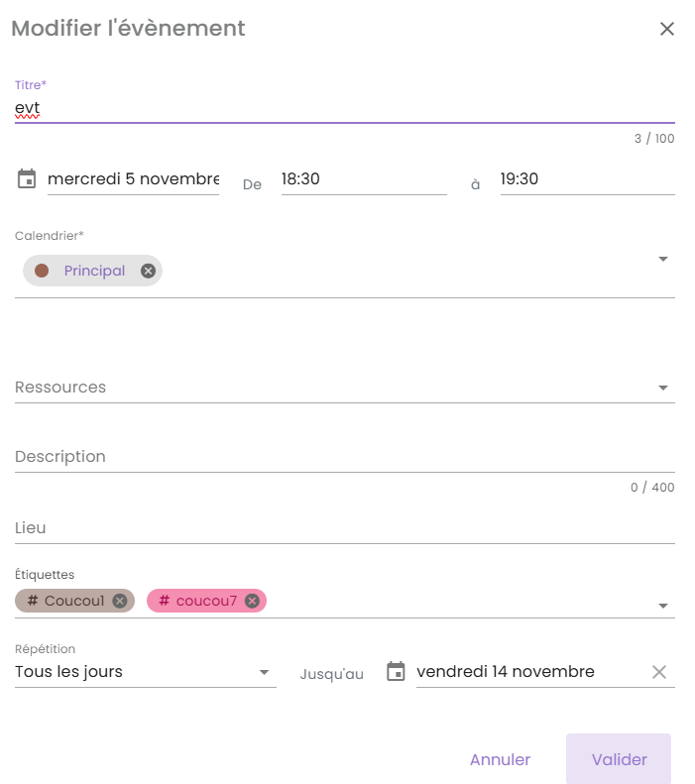Close the Modifier l'évènement dialog
This screenshot has width=695, height=784.
click(667, 29)
